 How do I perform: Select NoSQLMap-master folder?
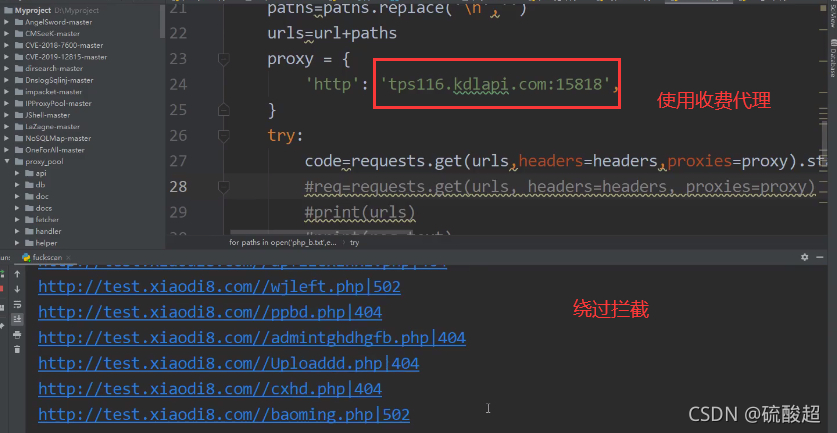tap(58, 138)
